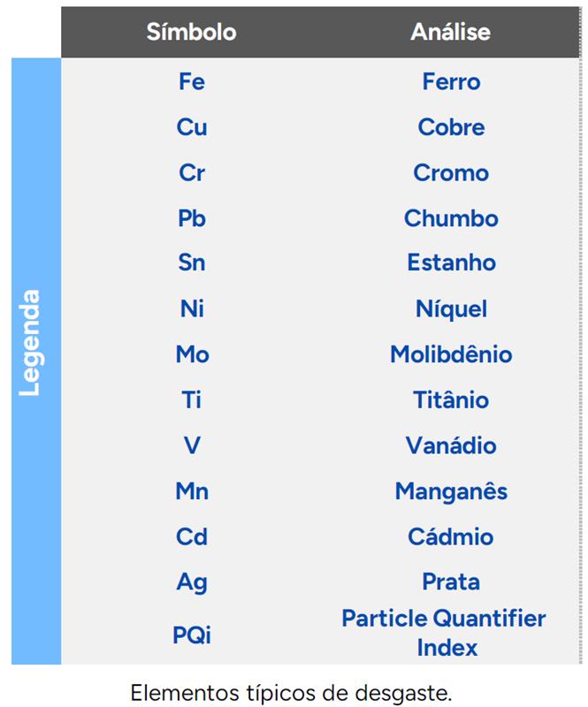Click the Mo symbol cell
The height and width of the screenshot is (707, 588).
191,354
